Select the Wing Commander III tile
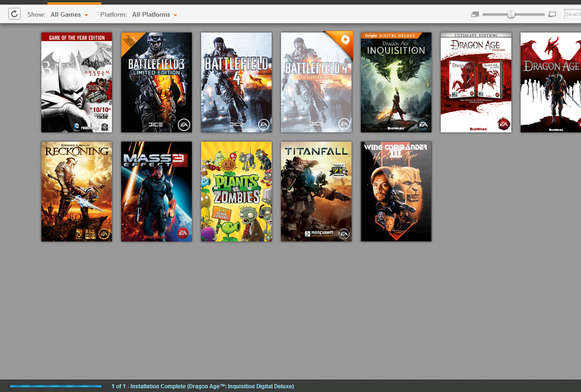This screenshot has height=392, width=581. [x=396, y=191]
